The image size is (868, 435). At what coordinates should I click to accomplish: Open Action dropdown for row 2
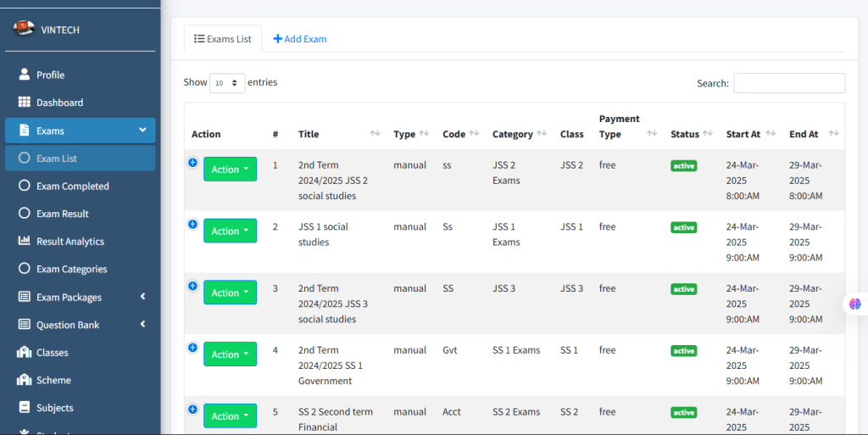pyautogui.click(x=230, y=231)
